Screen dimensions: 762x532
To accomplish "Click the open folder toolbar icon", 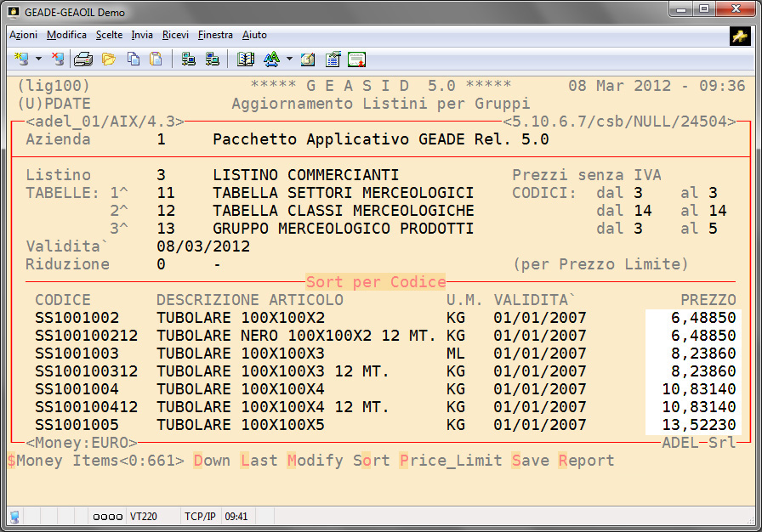I will tap(108, 59).
